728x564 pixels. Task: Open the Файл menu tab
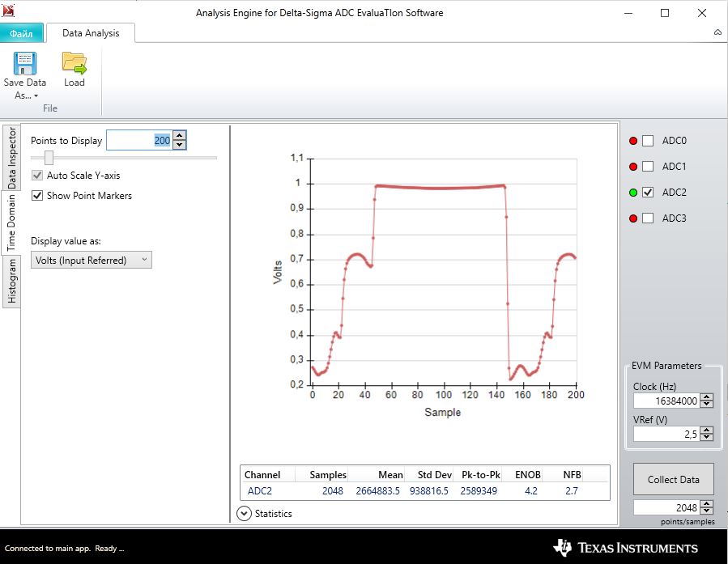click(x=21, y=33)
